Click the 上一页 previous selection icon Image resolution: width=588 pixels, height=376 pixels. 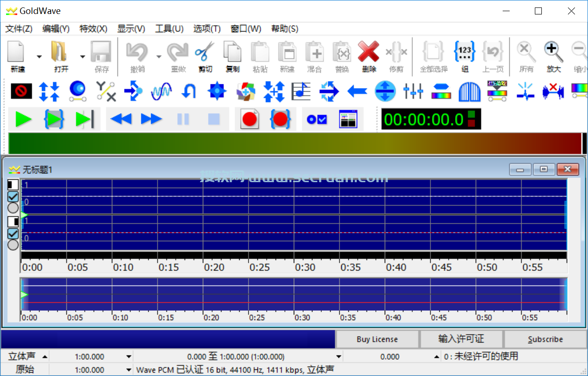[x=492, y=56]
